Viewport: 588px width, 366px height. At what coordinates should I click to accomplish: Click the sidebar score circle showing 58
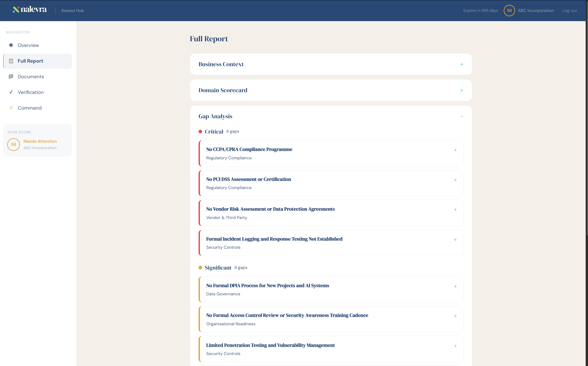coord(14,144)
